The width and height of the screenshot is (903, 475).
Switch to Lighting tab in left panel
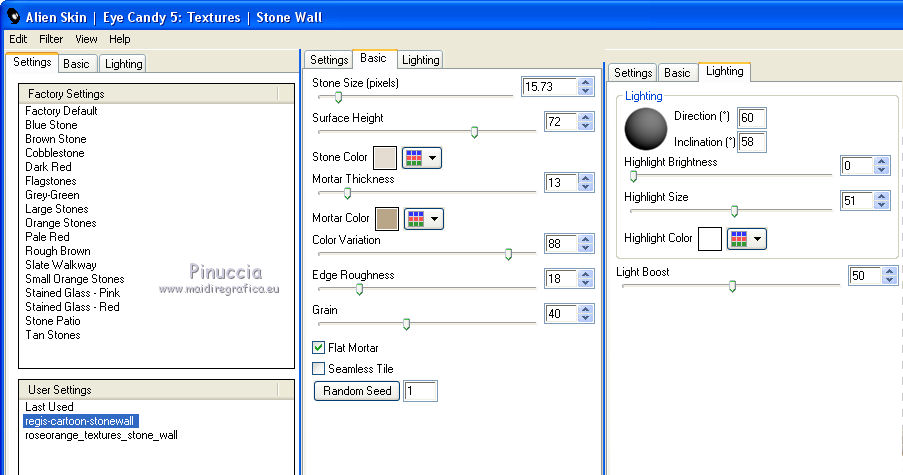point(123,64)
